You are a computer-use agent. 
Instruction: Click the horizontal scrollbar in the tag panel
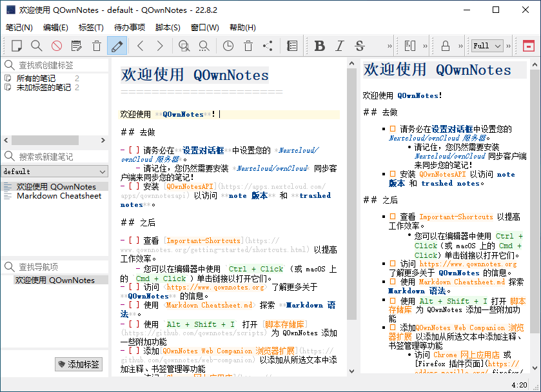(x=45, y=140)
